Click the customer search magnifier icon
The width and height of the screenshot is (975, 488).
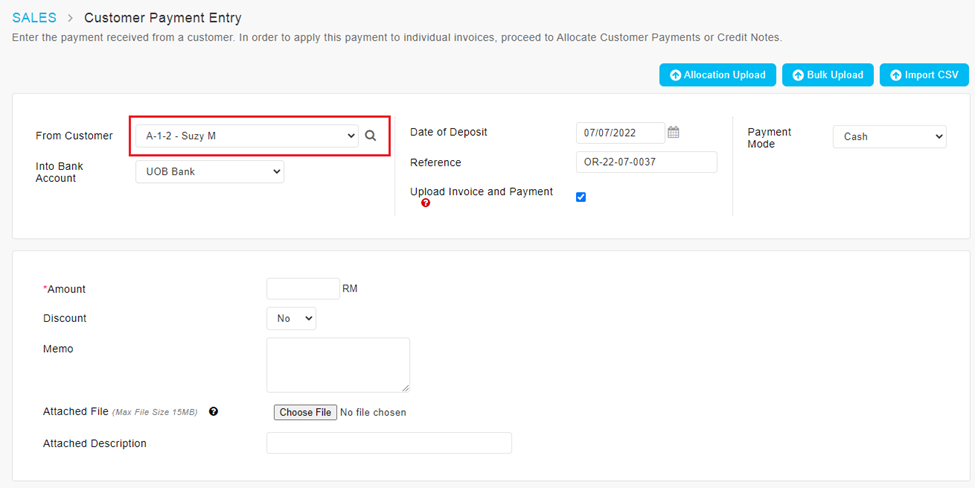370,136
